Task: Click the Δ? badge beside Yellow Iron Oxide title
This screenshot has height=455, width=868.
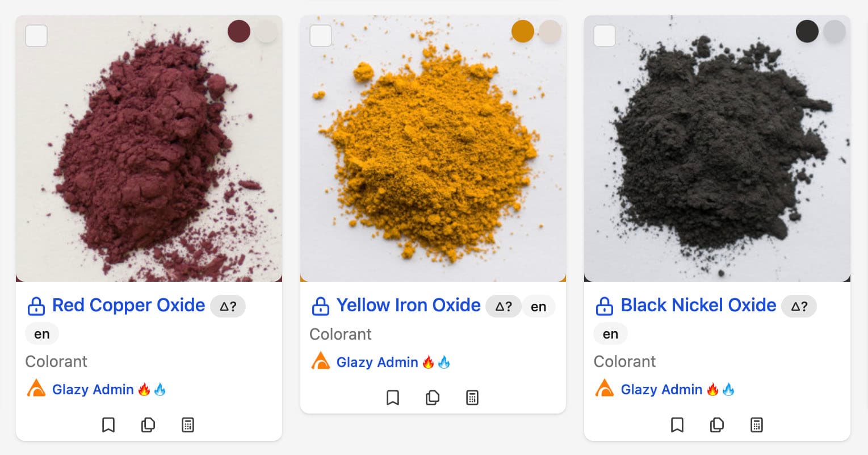Action: 503,306
